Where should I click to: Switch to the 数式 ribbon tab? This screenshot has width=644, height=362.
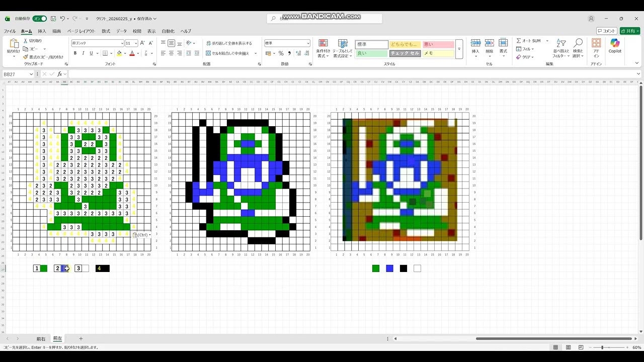tap(106, 31)
